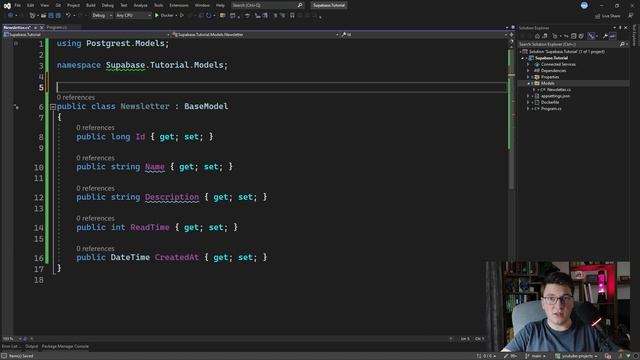
Task: Open the Help menu
Action: point(220,5)
